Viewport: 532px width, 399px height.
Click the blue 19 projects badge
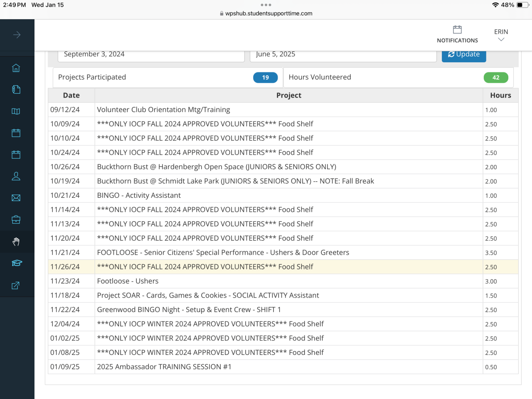(266, 77)
